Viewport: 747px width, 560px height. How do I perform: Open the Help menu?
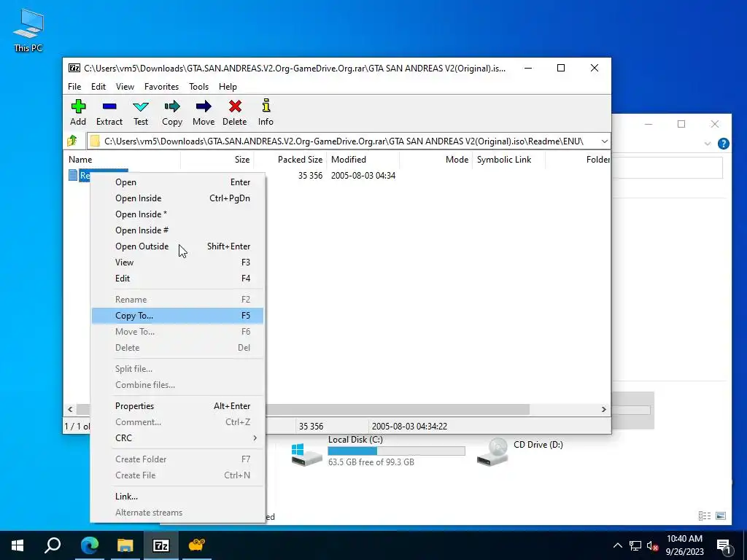pos(228,87)
